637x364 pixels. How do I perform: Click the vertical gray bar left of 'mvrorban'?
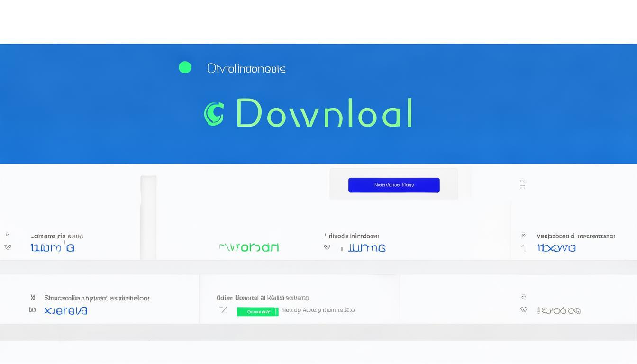pyautogui.click(x=148, y=217)
